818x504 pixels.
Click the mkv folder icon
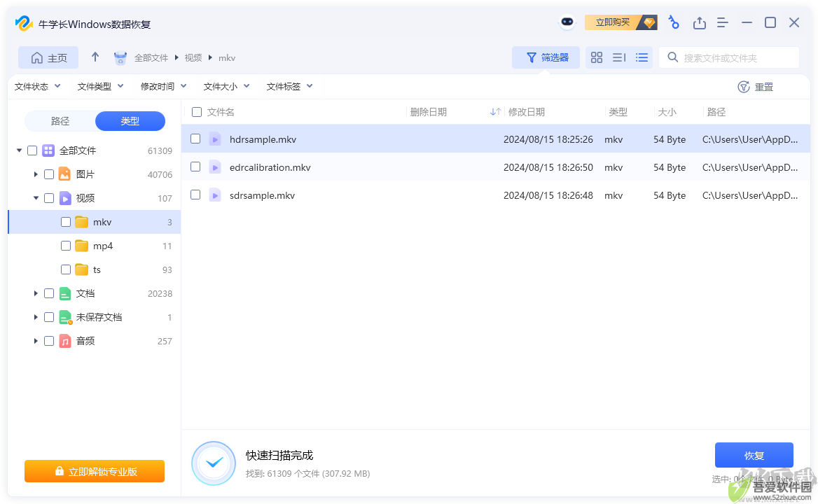pos(81,222)
